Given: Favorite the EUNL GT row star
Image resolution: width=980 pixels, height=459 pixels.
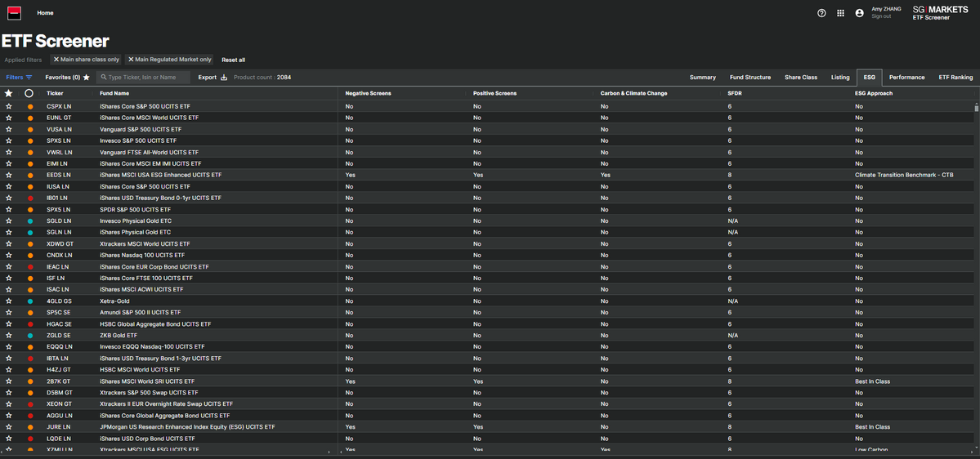Looking at the screenshot, I should 9,118.
